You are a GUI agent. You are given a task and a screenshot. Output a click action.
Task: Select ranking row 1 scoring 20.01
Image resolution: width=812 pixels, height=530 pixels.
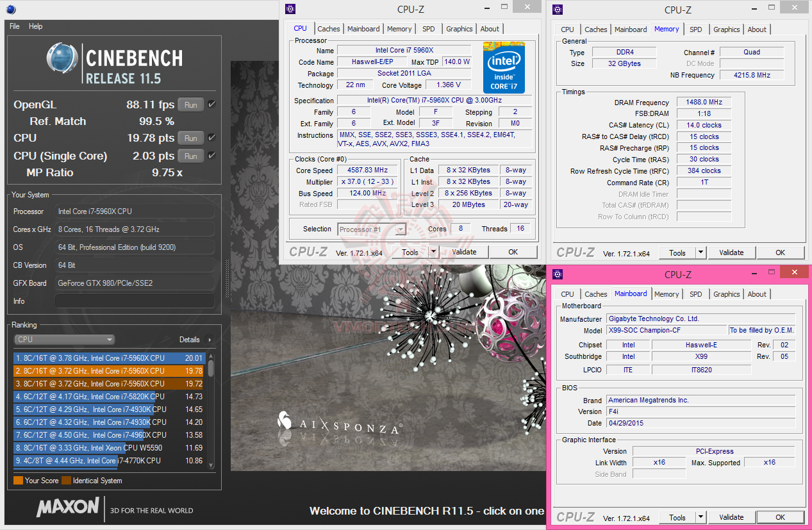109,358
